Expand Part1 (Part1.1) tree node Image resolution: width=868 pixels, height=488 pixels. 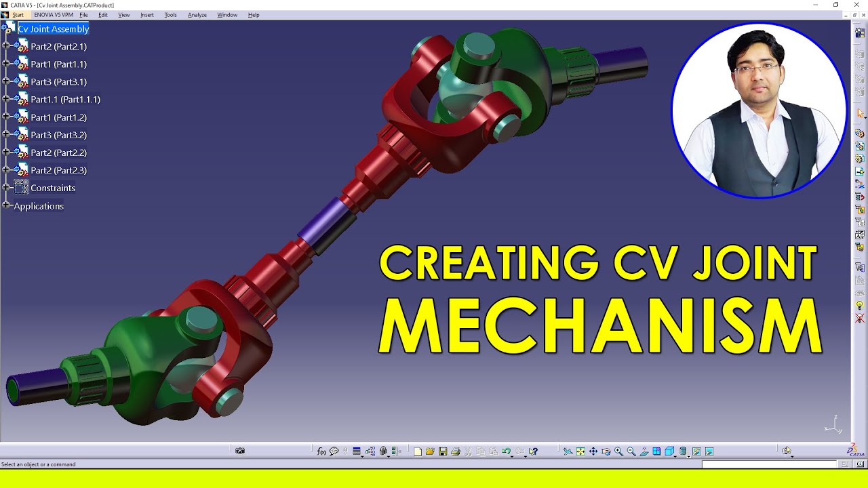(6, 64)
